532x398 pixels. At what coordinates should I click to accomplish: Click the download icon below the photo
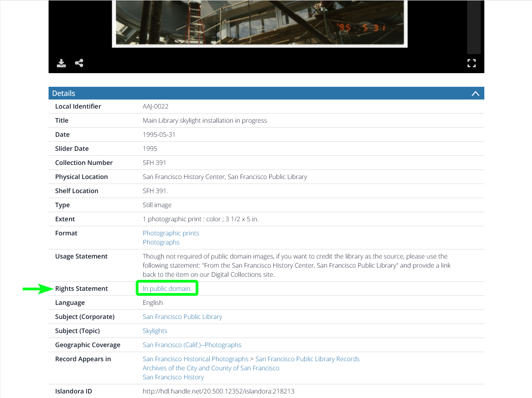point(61,63)
